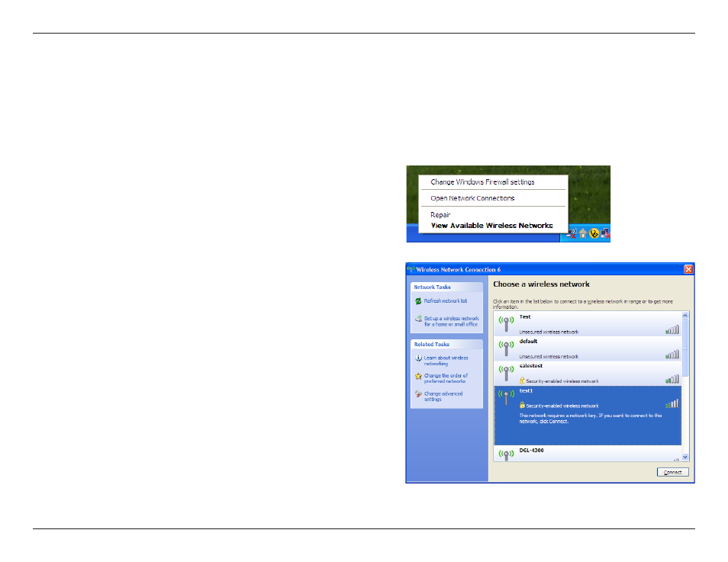Viewport: 728px width, 562px height.
Task: Click the network list scroll down arrow
Action: click(x=685, y=457)
